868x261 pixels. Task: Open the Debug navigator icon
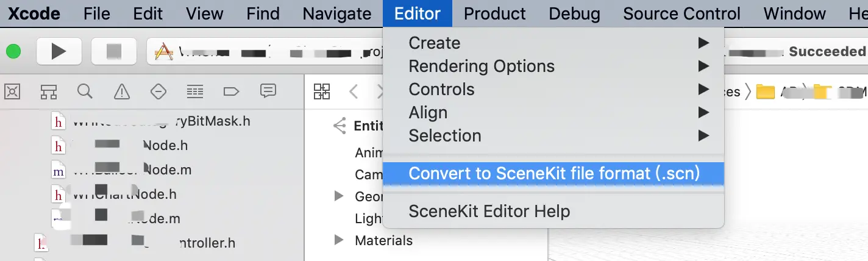tap(195, 91)
